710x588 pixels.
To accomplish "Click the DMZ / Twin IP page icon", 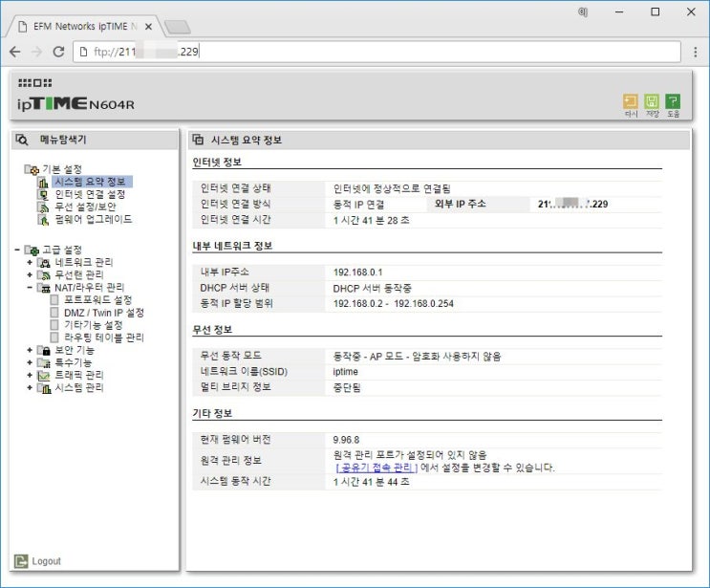I will (x=54, y=313).
